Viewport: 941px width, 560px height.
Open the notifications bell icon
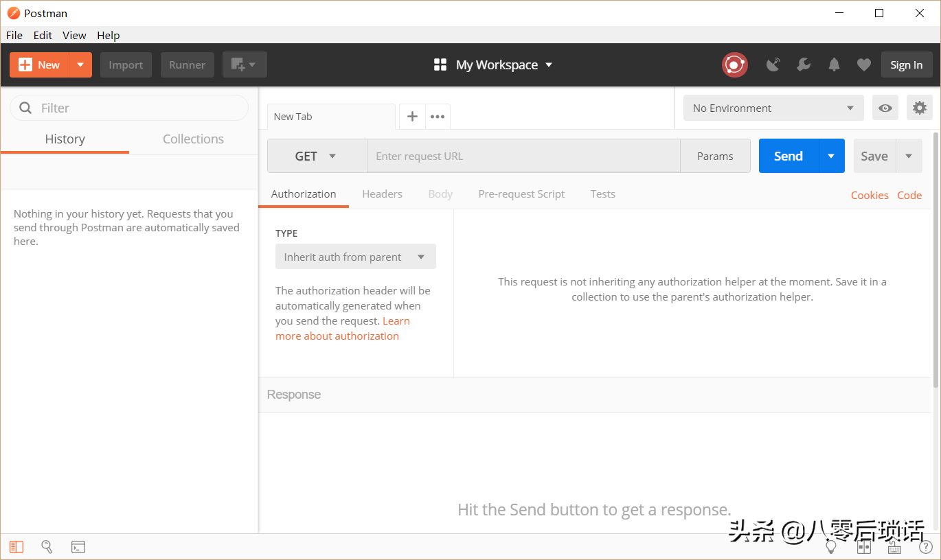pos(834,65)
